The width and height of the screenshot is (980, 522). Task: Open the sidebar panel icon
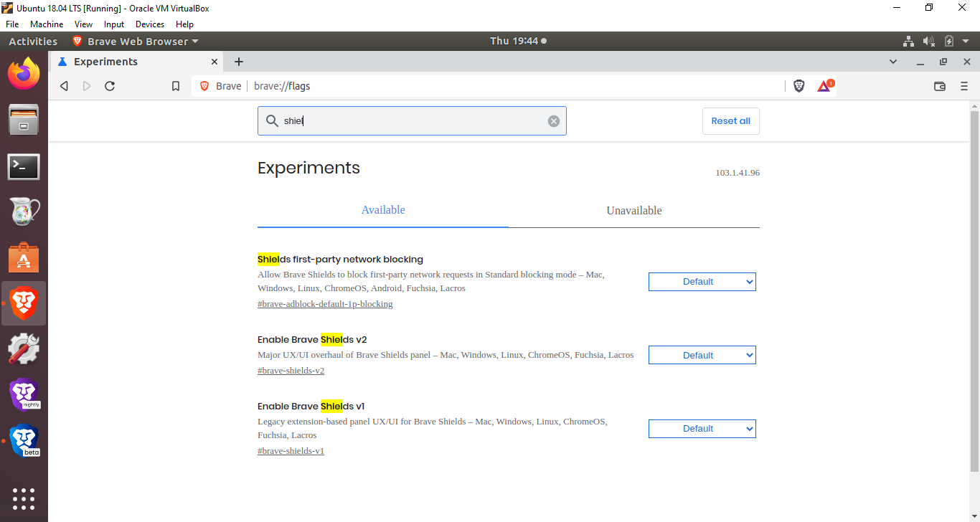click(x=940, y=85)
